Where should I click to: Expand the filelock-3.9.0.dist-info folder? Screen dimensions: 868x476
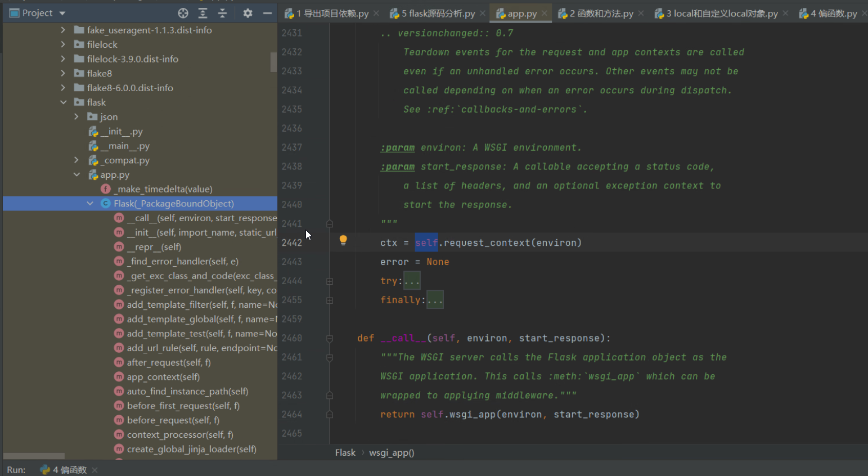coord(63,59)
